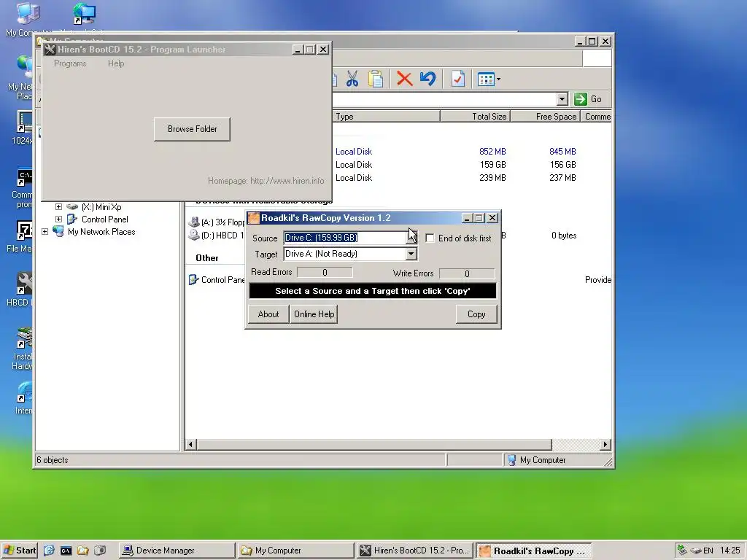The width and height of the screenshot is (747, 560).
Task: Select (X:) Mini Xp in folder tree
Action: point(101,206)
